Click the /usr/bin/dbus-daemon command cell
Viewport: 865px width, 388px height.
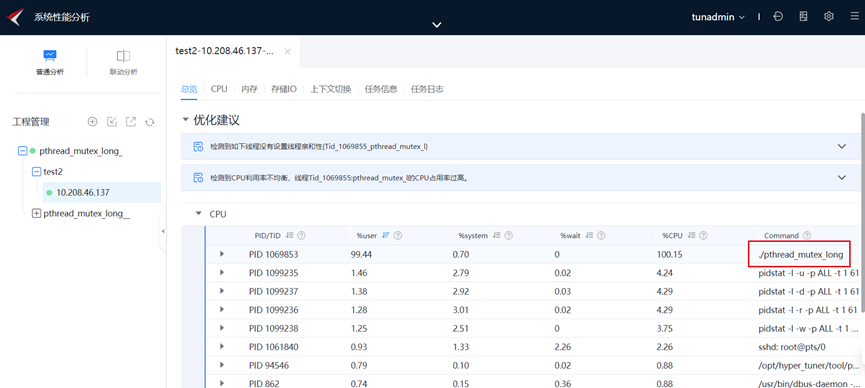(809, 383)
